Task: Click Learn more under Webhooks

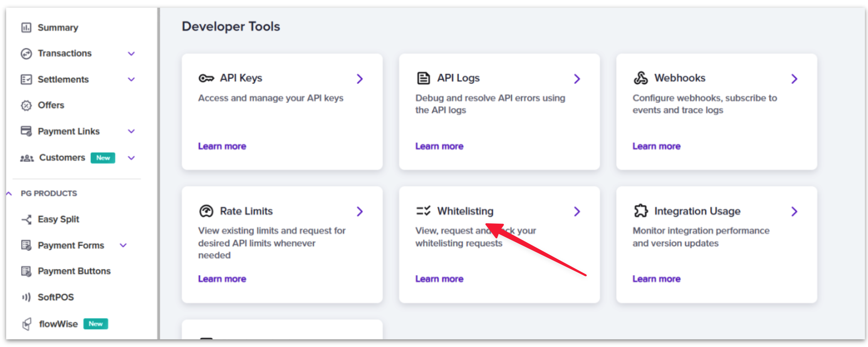Action: pos(657,147)
